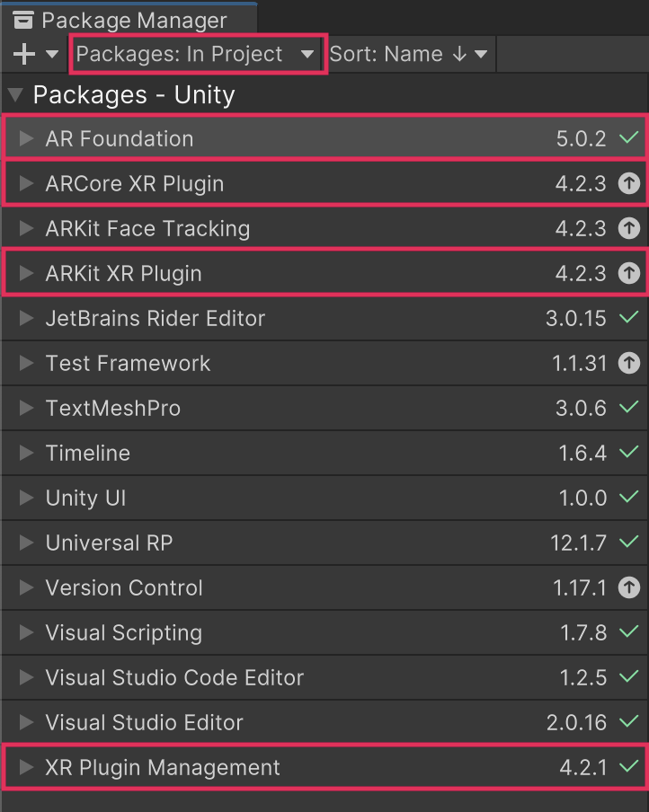
Task: Open the dropdown arrow beside the plus button
Action: 52,55
